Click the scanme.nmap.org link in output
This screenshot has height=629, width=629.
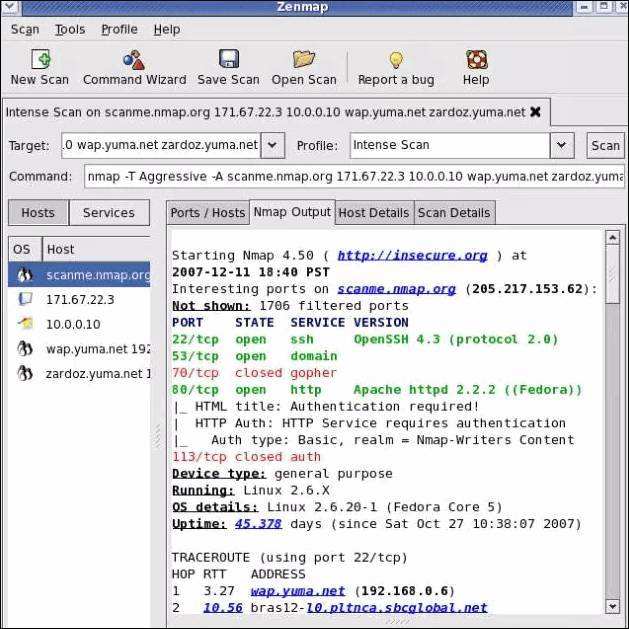click(396, 289)
